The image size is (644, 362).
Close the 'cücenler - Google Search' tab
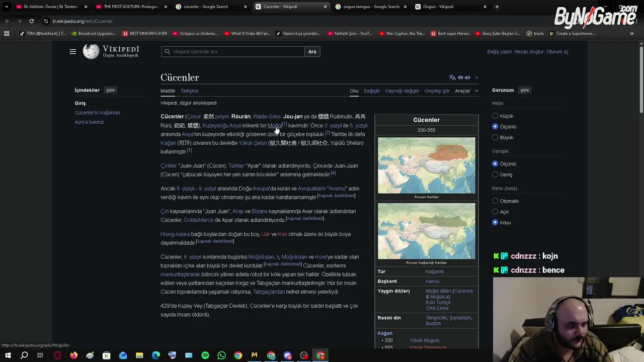click(x=246, y=7)
